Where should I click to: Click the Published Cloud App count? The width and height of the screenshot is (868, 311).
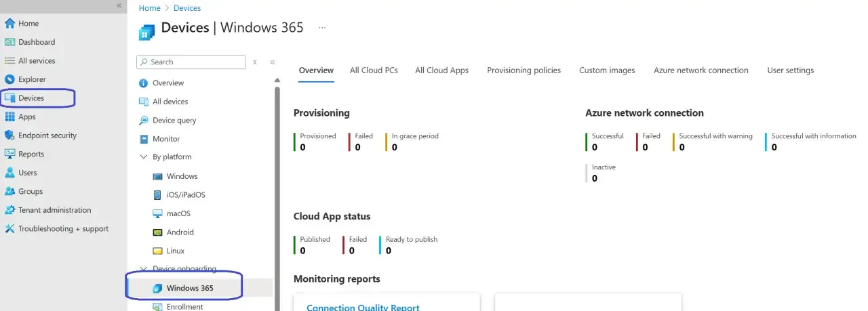(302, 251)
